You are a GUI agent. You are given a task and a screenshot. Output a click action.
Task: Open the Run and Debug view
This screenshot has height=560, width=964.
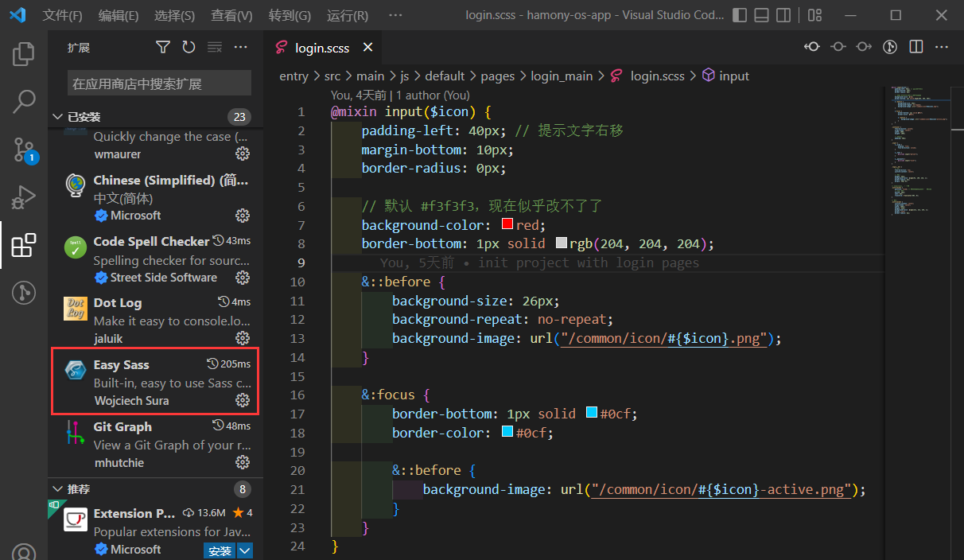[24, 196]
